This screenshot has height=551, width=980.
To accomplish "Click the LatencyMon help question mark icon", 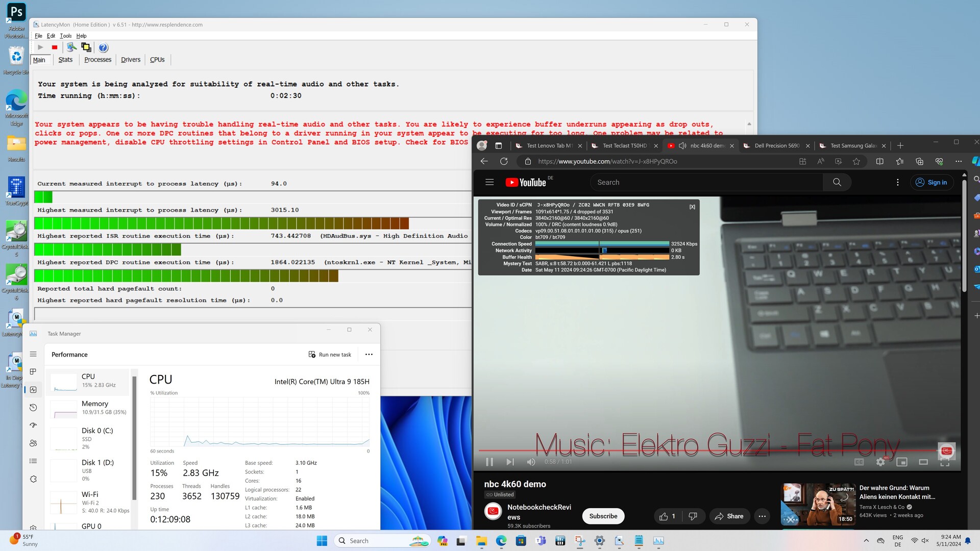I will (x=103, y=47).
